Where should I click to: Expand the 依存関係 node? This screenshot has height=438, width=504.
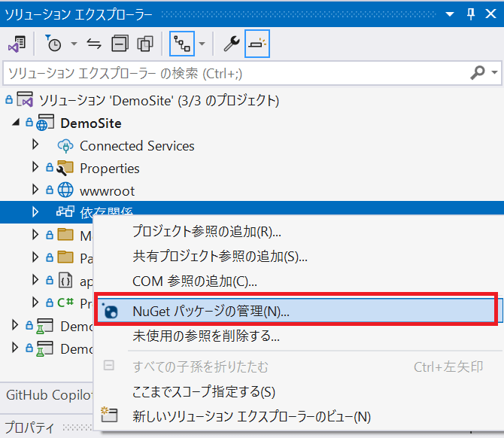(35, 211)
